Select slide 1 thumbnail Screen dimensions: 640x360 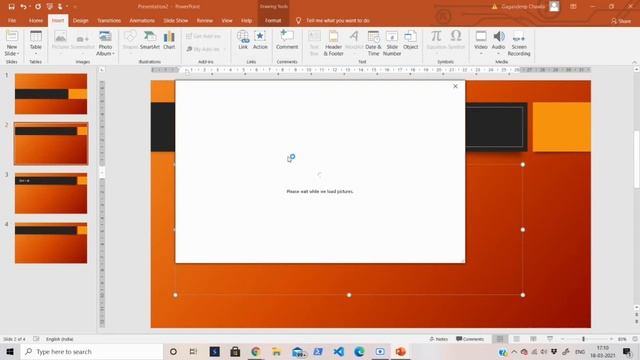coord(51,94)
